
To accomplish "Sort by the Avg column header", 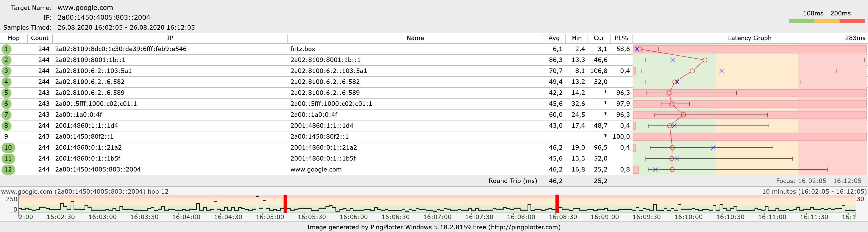I will [554, 38].
